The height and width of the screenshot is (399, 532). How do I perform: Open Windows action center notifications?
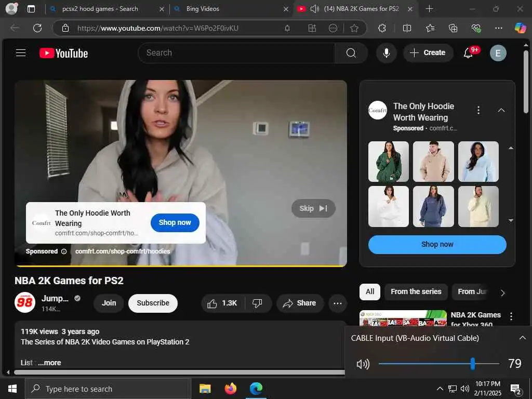click(x=516, y=389)
